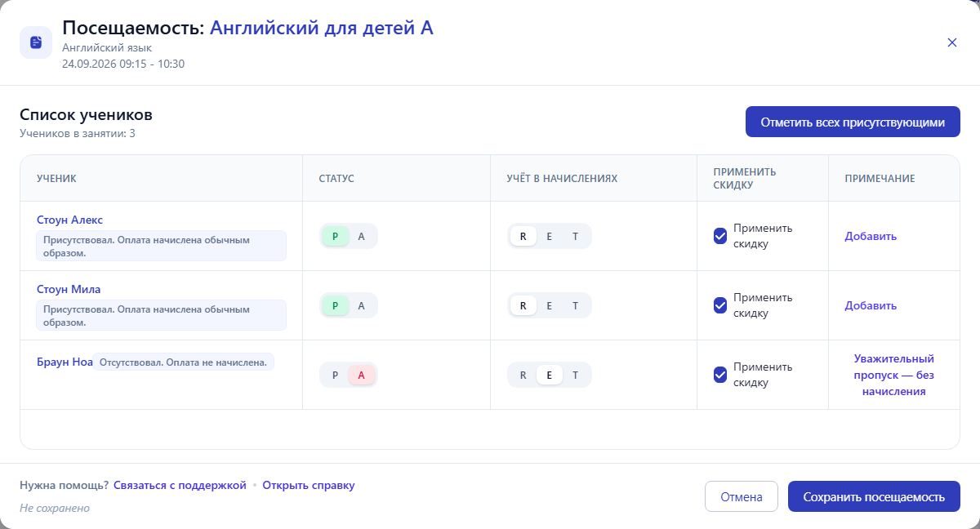Open student Браун Ноа profile link
This screenshot has height=529, width=980.
(x=65, y=362)
